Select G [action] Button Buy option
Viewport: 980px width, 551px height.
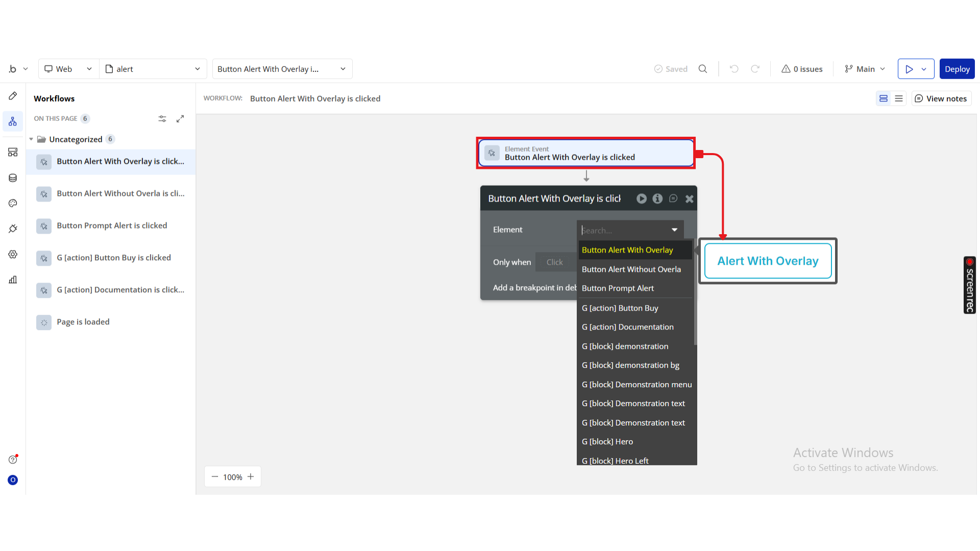tap(620, 308)
